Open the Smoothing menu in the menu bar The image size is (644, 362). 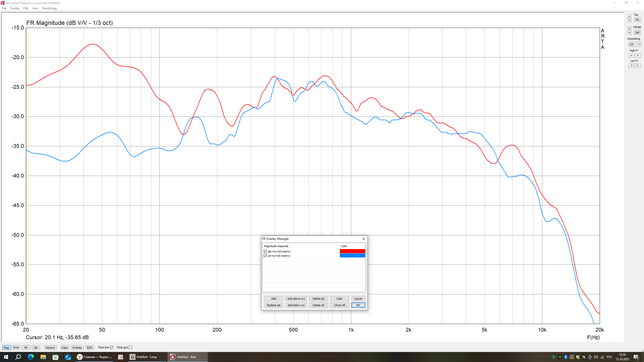click(x=49, y=8)
